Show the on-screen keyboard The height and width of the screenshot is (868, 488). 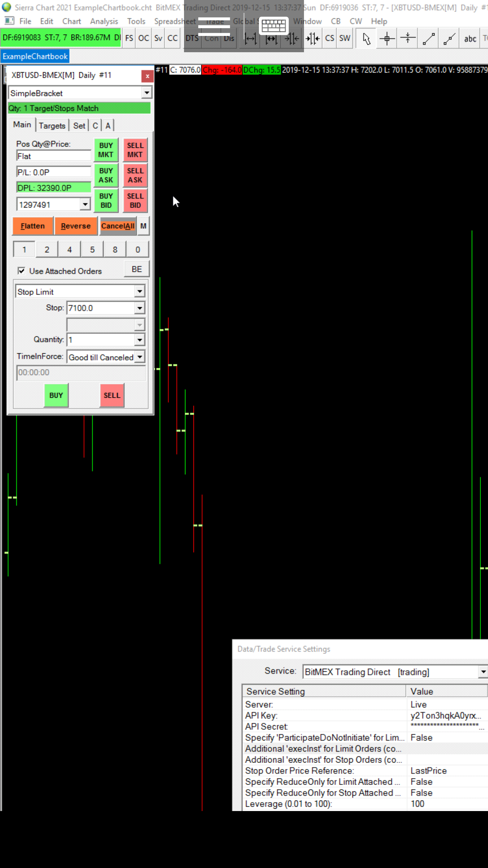coord(274,26)
